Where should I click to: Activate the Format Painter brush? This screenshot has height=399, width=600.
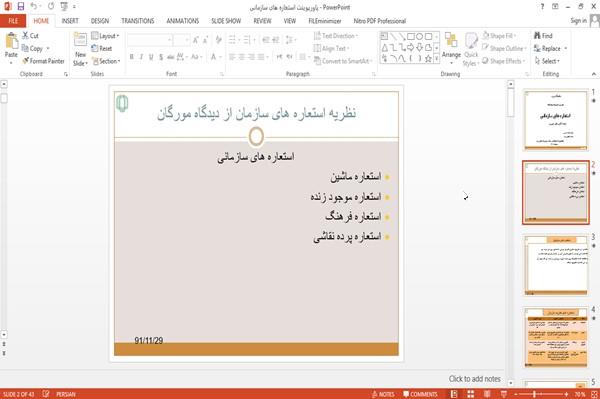[x=43, y=61]
